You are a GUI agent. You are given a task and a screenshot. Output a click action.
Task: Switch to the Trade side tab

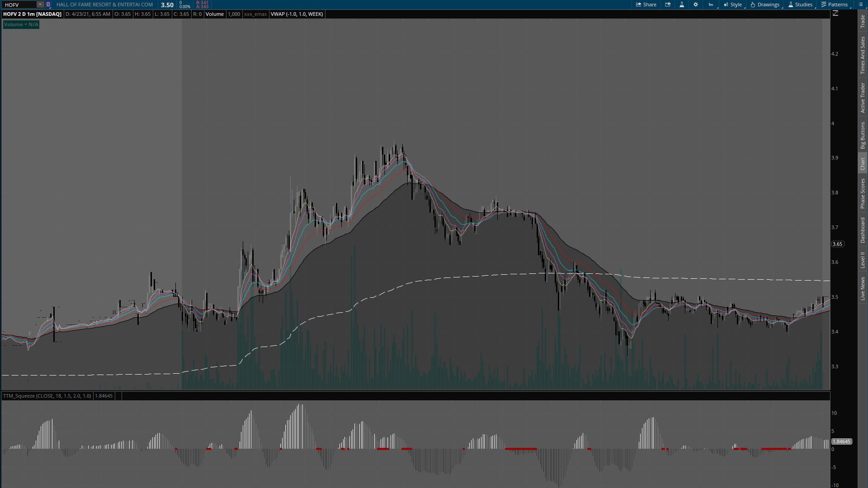pos(863,21)
